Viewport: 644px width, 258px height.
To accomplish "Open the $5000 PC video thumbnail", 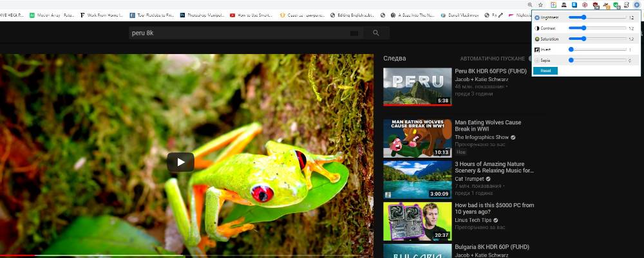I will [417, 221].
